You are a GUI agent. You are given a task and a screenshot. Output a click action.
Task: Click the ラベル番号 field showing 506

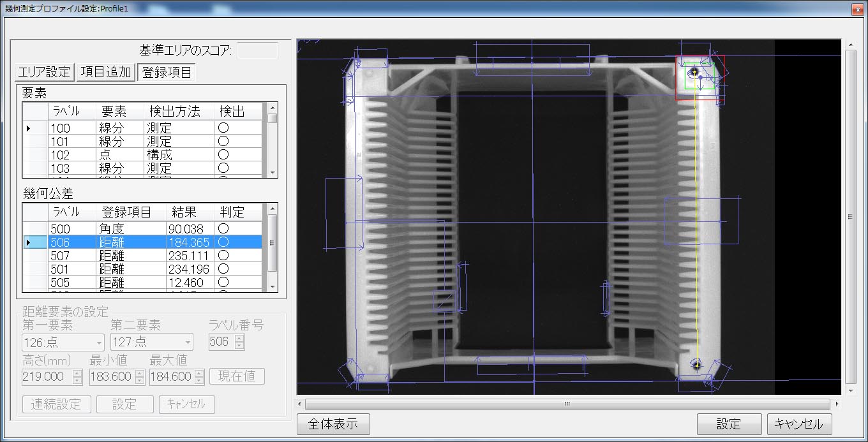coord(221,342)
